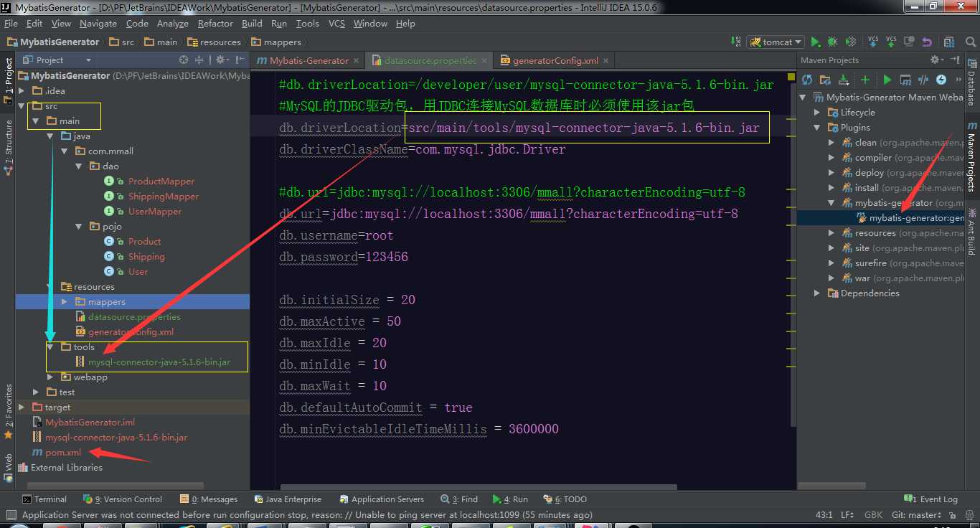Click LF line separator in status bar
This screenshot has width=980, height=528.
tap(847, 515)
